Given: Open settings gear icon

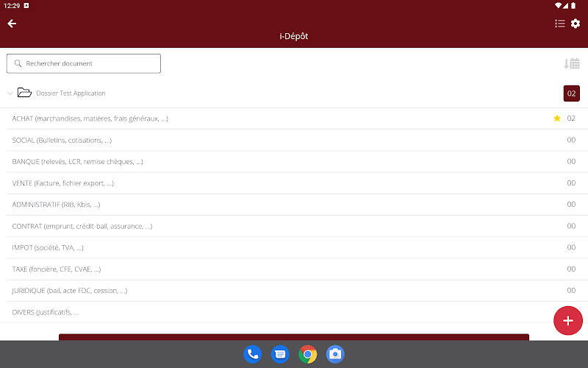Looking at the screenshot, I should (576, 24).
